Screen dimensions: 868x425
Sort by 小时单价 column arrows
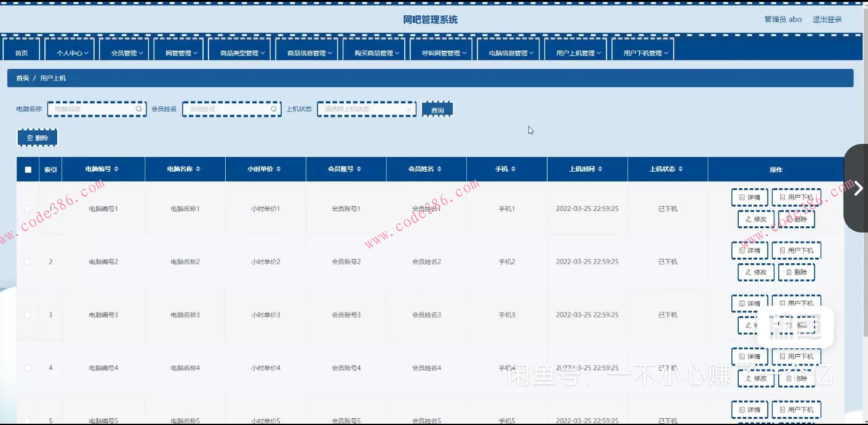point(278,169)
